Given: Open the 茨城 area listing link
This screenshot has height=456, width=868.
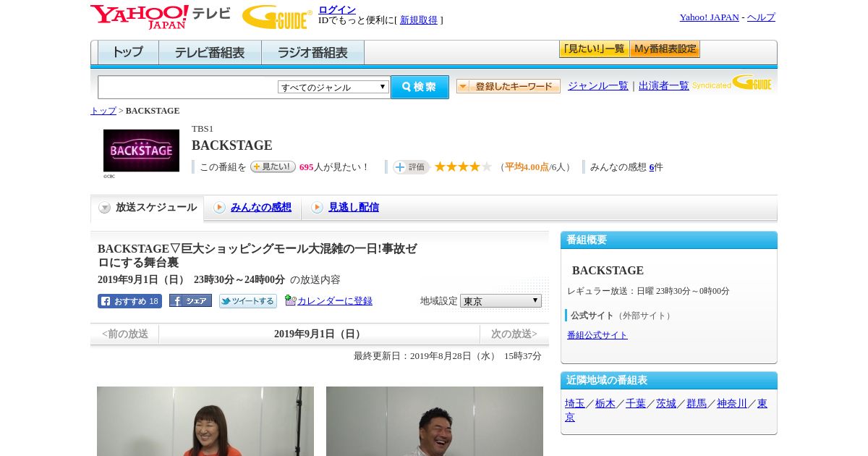Looking at the screenshot, I should pos(666,404).
